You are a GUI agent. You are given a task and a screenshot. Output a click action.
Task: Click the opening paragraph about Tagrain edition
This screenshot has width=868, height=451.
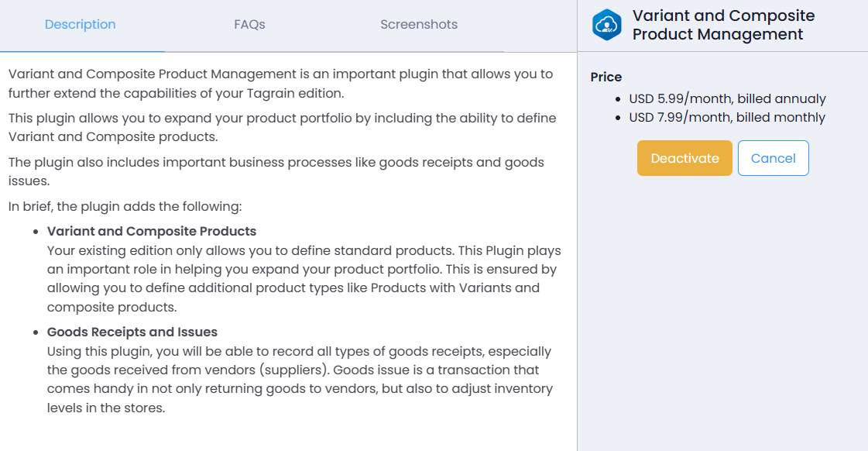coord(280,84)
